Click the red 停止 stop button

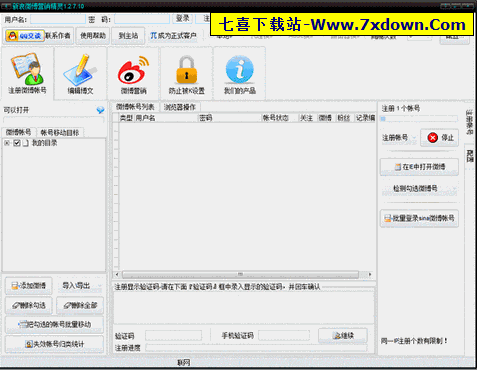click(439, 137)
